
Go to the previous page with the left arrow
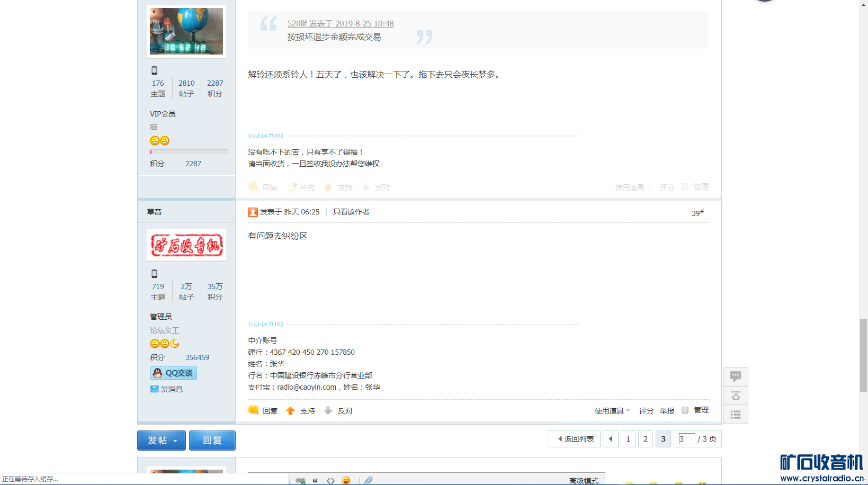point(611,439)
